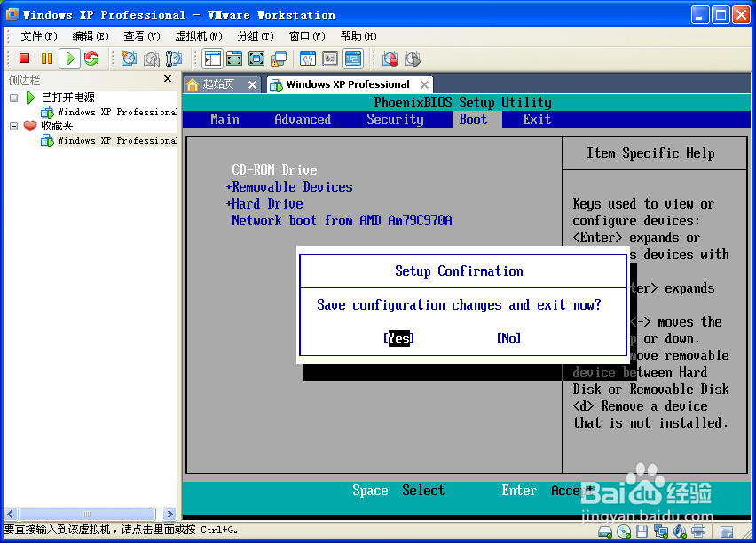Image resolution: width=756 pixels, height=543 pixels.
Task: Click the Space Select key hint
Action: click(398, 490)
